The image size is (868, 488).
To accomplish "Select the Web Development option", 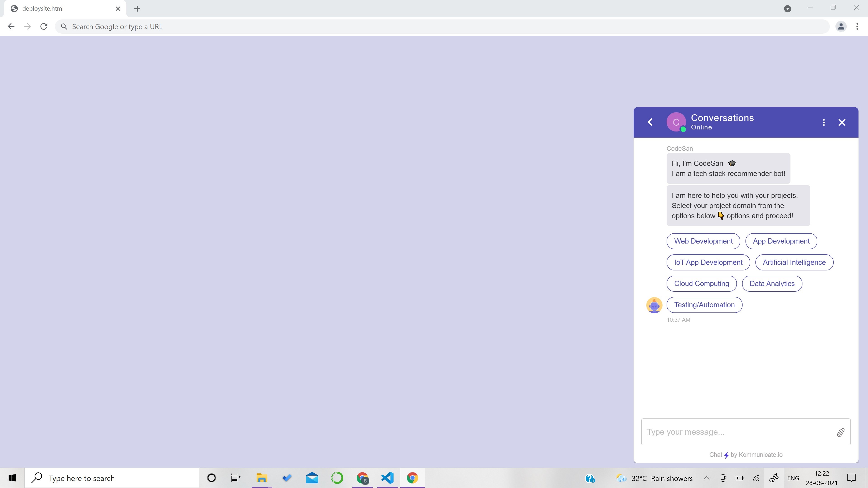I will pyautogui.click(x=703, y=241).
